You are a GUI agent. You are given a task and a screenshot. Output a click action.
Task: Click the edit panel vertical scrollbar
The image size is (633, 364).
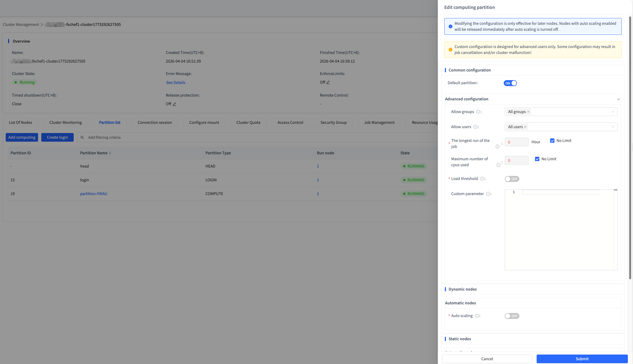[x=630, y=148]
